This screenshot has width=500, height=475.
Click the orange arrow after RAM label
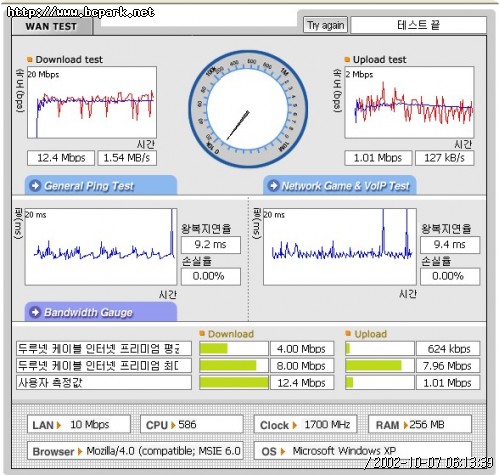click(x=405, y=425)
